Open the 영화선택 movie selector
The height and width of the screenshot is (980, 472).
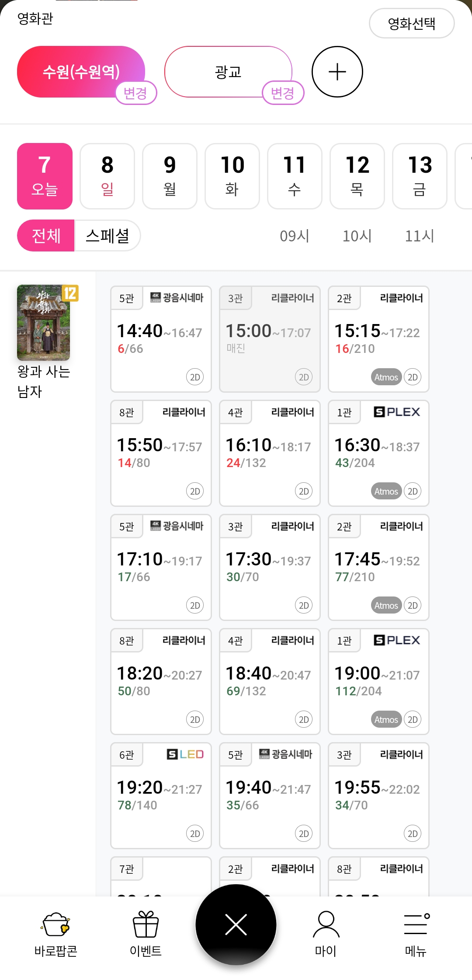click(x=411, y=24)
